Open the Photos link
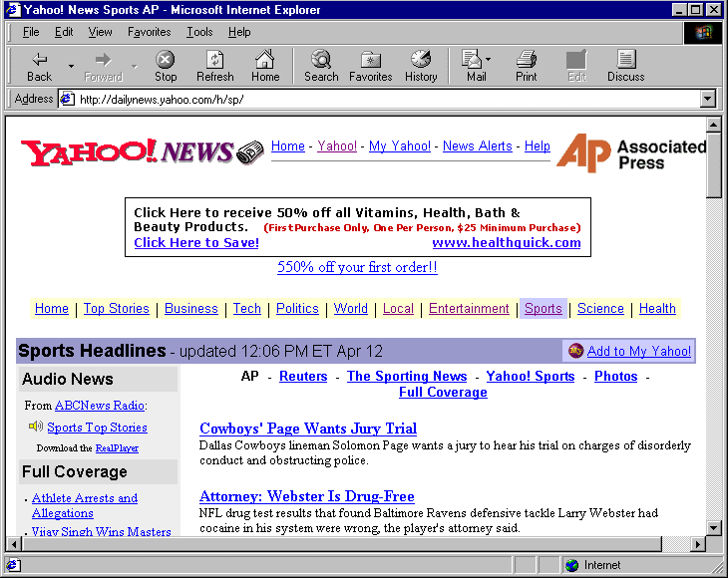 615,377
